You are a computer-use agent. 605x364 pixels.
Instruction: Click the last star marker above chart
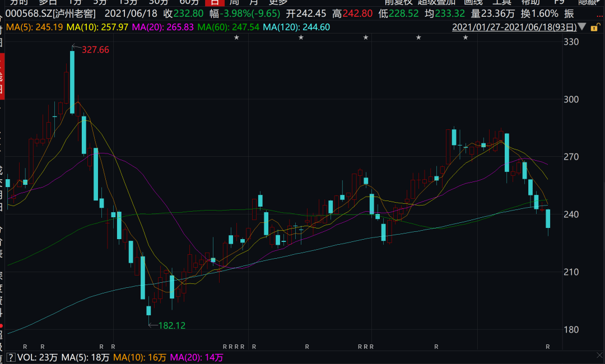coord(466,38)
